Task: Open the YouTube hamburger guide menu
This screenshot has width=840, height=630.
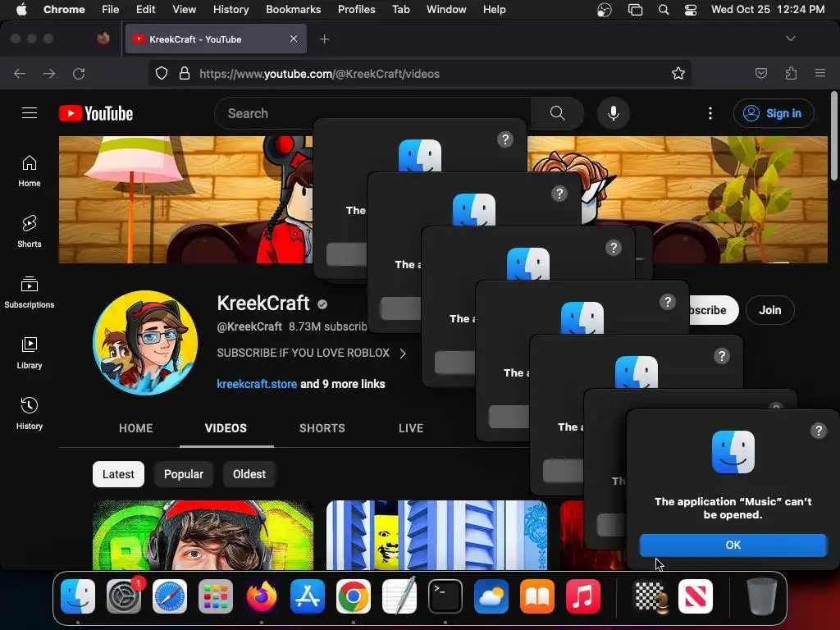Action: tap(30, 113)
